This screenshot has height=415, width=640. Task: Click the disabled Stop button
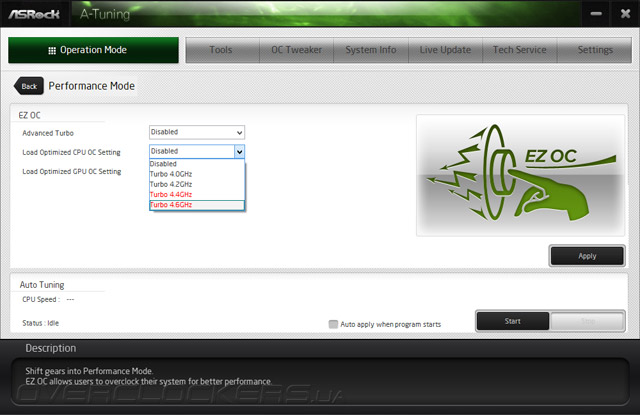587,321
